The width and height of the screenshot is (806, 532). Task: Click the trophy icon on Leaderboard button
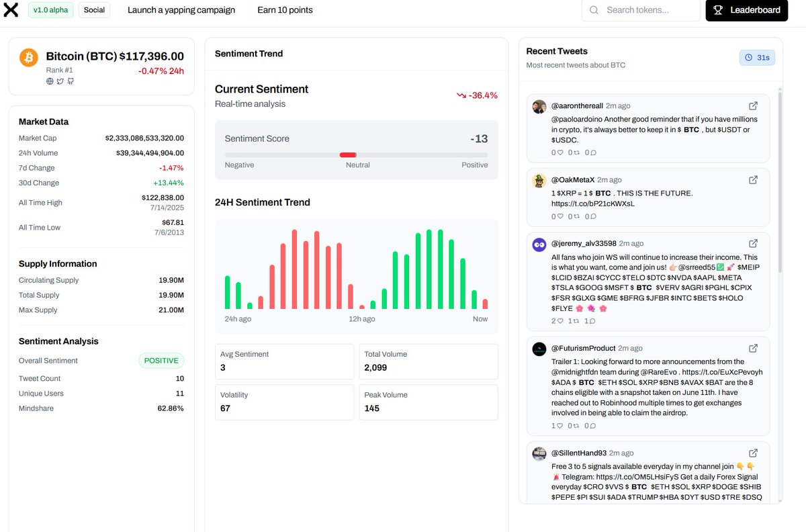tap(718, 10)
